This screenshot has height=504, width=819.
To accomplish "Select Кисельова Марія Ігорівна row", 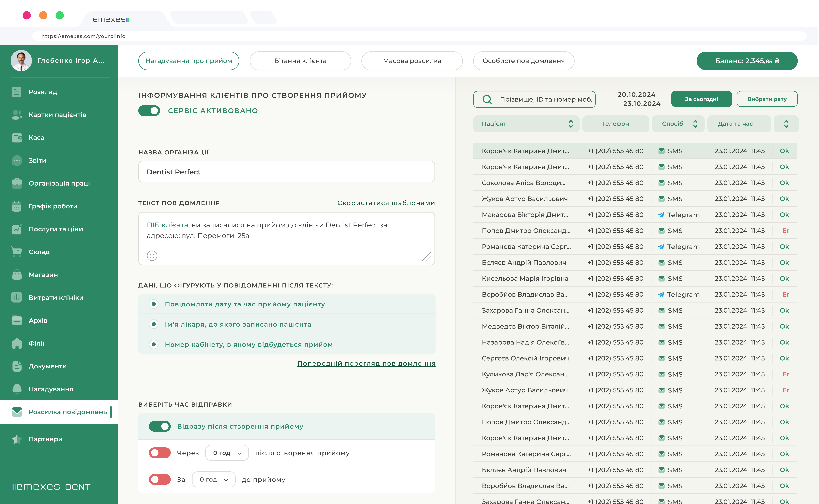I will pos(635,279).
